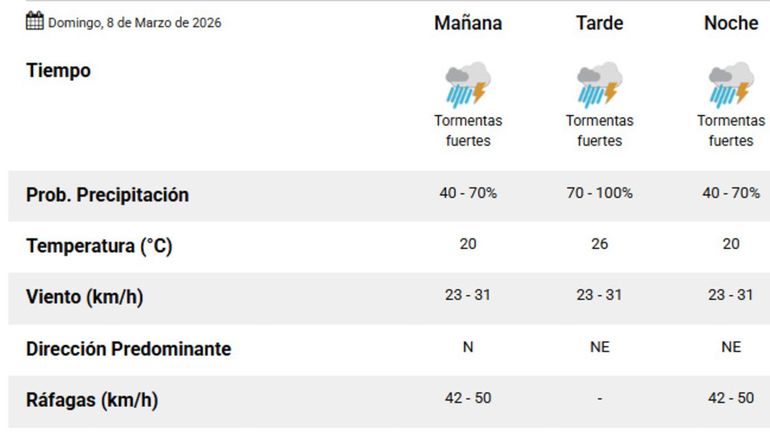This screenshot has width=770, height=435.
Task: Click the Tarde temperature value 26
Action: 599,244
